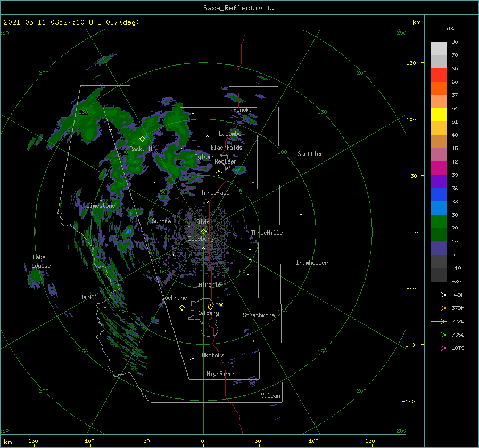Click the Limestone label

pyautogui.click(x=101, y=206)
